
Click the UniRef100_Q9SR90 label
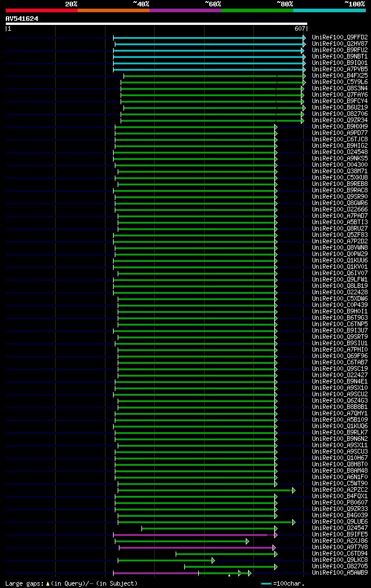(340, 196)
